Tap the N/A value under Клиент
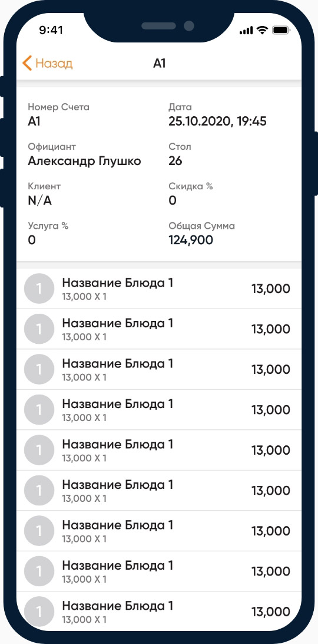The image size is (318, 644). click(40, 201)
